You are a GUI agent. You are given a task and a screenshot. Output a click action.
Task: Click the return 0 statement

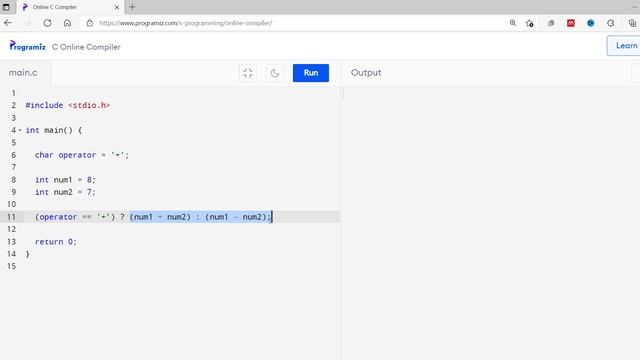tap(56, 242)
